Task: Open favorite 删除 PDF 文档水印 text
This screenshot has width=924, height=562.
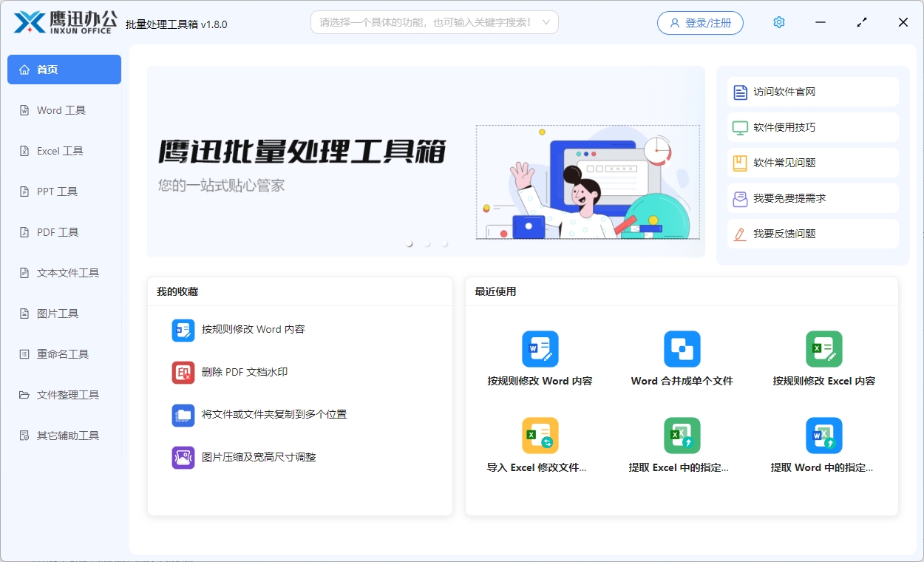Action: pyautogui.click(x=245, y=373)
